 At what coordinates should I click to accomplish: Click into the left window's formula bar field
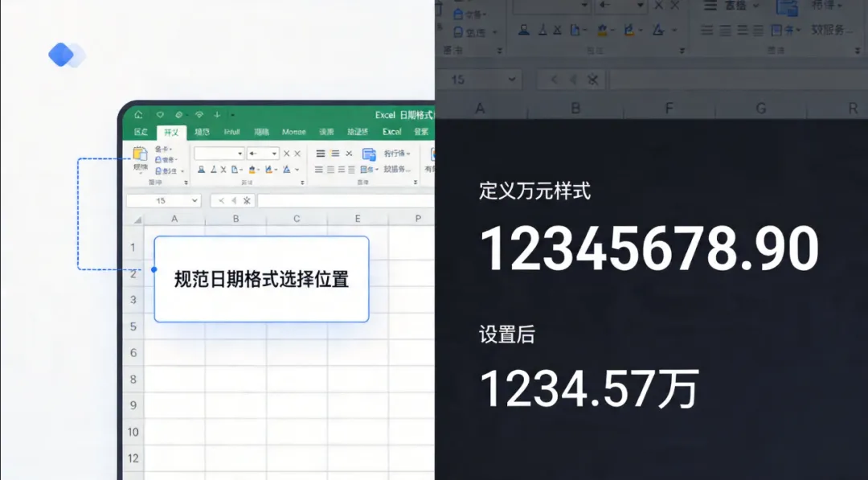[x=346, y=200]
